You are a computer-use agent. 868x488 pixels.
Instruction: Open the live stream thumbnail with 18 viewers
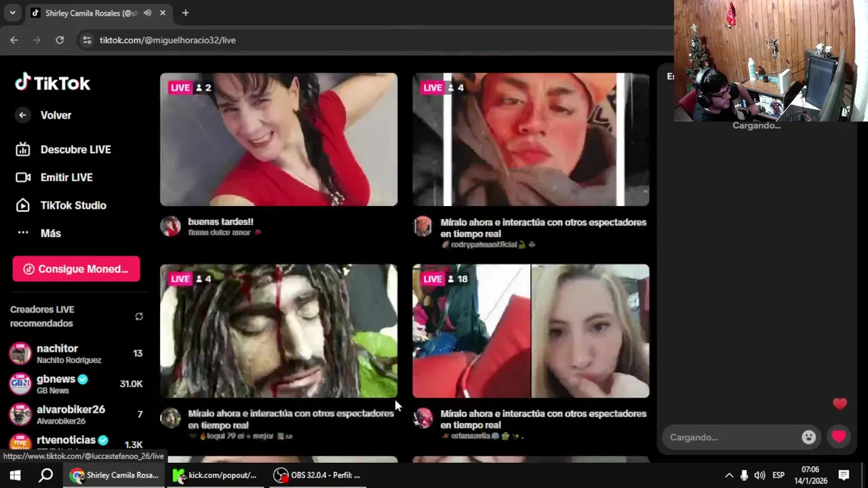click(531, 331)
